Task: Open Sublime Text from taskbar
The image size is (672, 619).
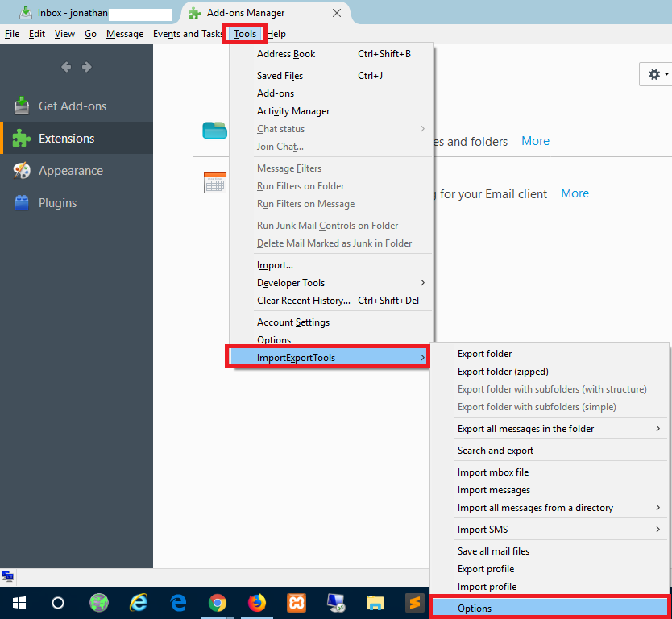Action: tap(414, 603)
